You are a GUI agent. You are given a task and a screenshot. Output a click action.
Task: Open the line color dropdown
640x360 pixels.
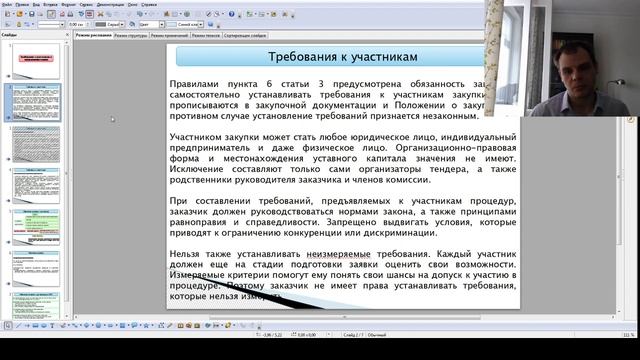coord(122,24)
